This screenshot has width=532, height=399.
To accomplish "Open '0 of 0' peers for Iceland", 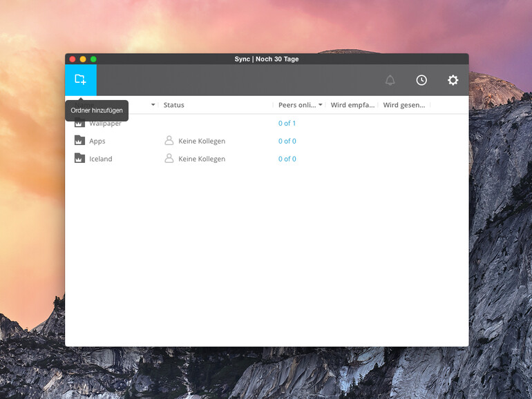I will coord(287,159).
